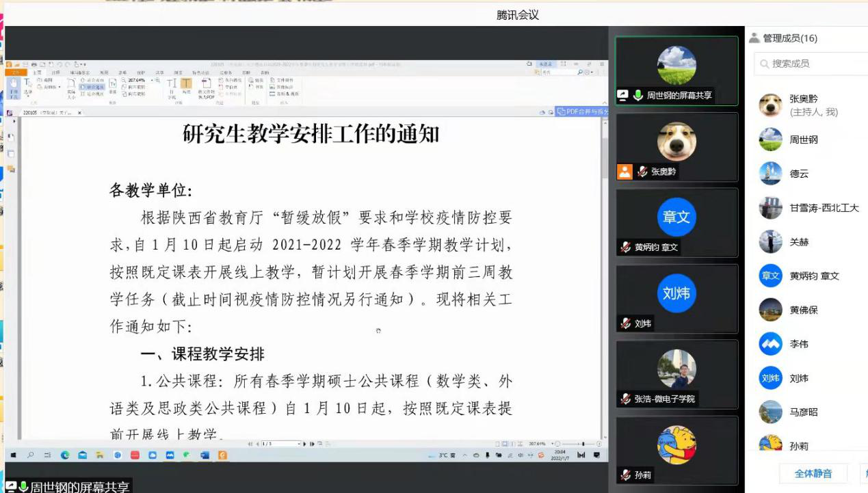
Task: Toggle the muted mic icon on 孙莉's tile
Action: (625, 475)
